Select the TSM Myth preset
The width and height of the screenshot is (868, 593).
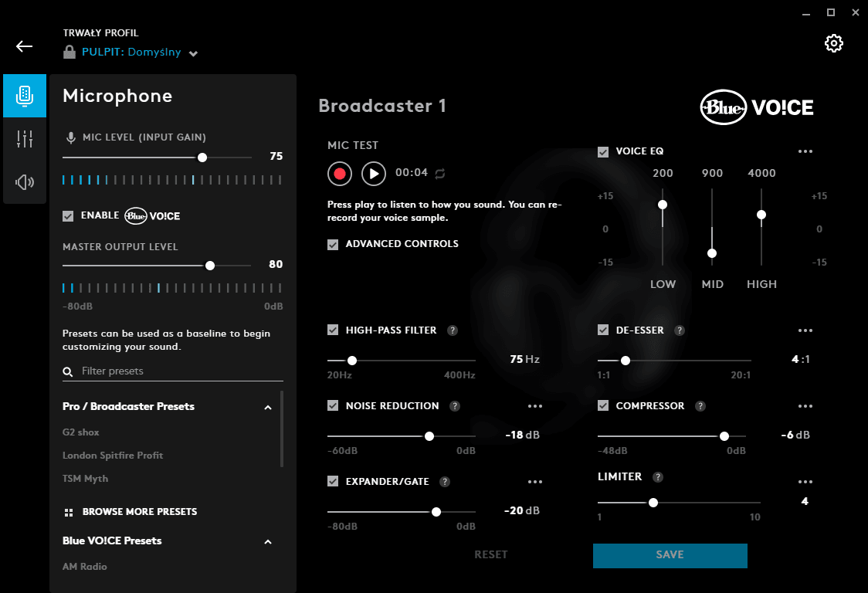[x=85, y=479]
